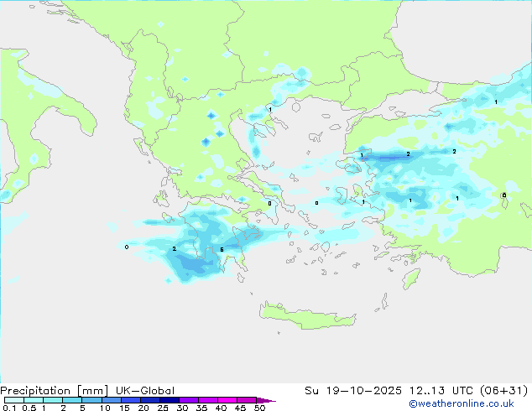The width and height of the screenshot is (532, 411).
Task: Click the "10" legend scale label
Action: [105, 408]
